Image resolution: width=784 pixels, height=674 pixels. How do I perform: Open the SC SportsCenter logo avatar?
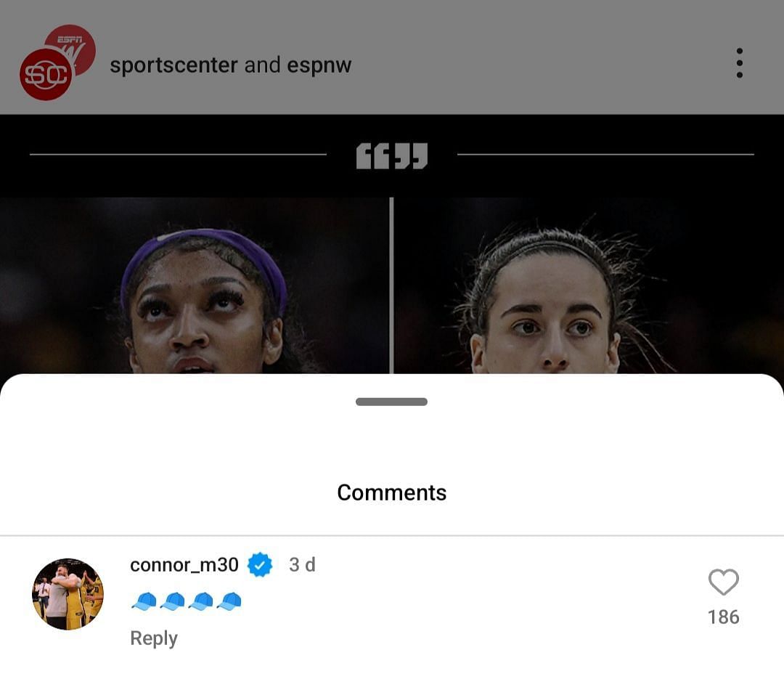click(46, 75)
